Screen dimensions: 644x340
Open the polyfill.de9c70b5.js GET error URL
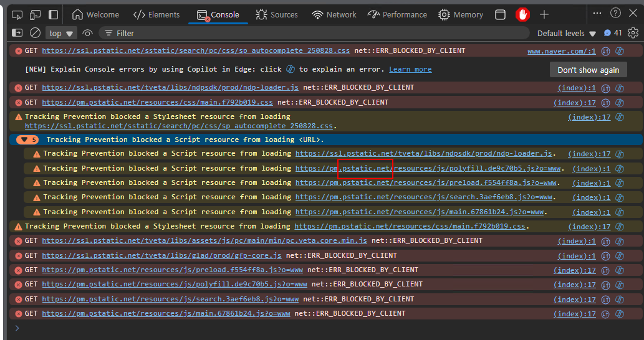point(175,284)
